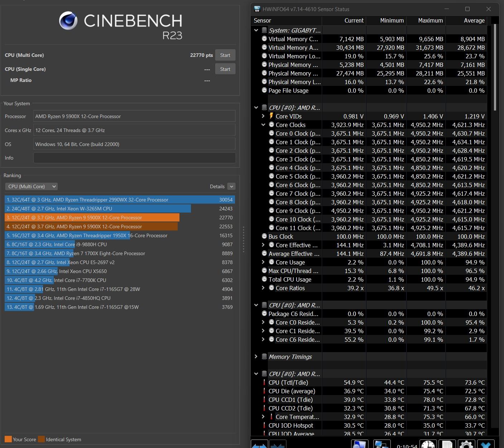Image resolution: width=504 pixels, height=448 pixels.
Task: Select the orange Ryzen 9 5900X 22770 row
Action: pos(120,218)
